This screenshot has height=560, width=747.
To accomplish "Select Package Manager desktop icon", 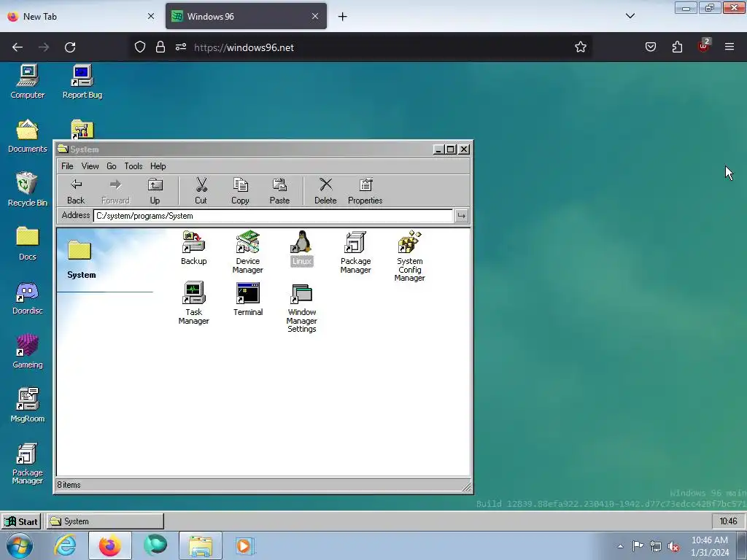I will (x=28, y=464).
